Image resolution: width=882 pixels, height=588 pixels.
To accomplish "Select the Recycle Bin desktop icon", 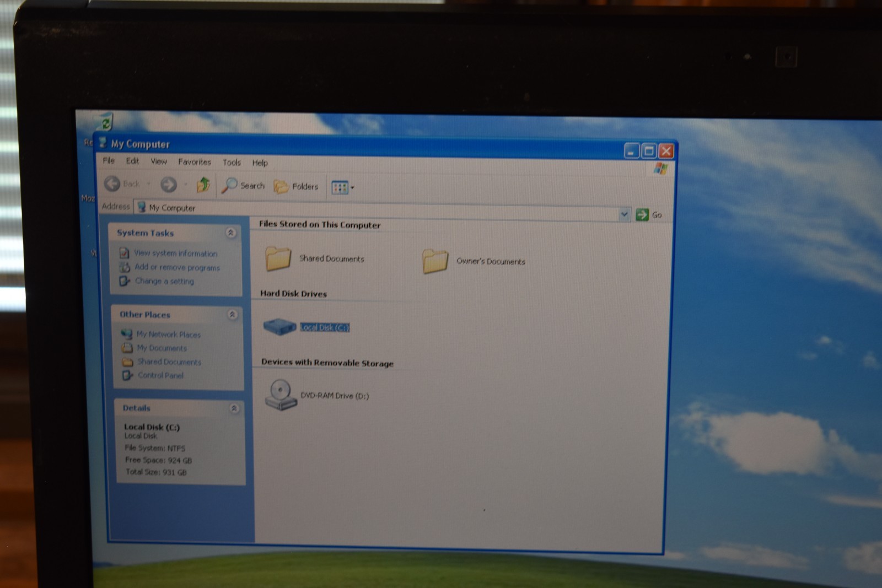I will pyautogui.click(x=105, y=122).
